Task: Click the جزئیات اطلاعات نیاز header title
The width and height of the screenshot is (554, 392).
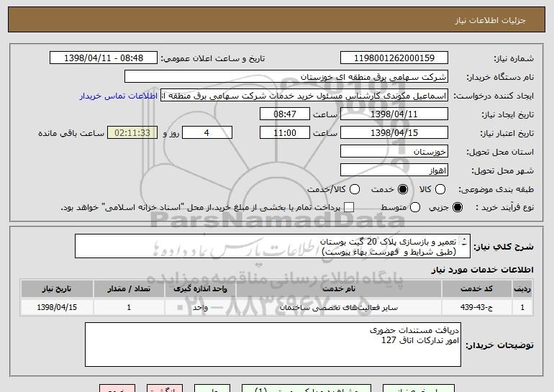Action: point(490,20)
